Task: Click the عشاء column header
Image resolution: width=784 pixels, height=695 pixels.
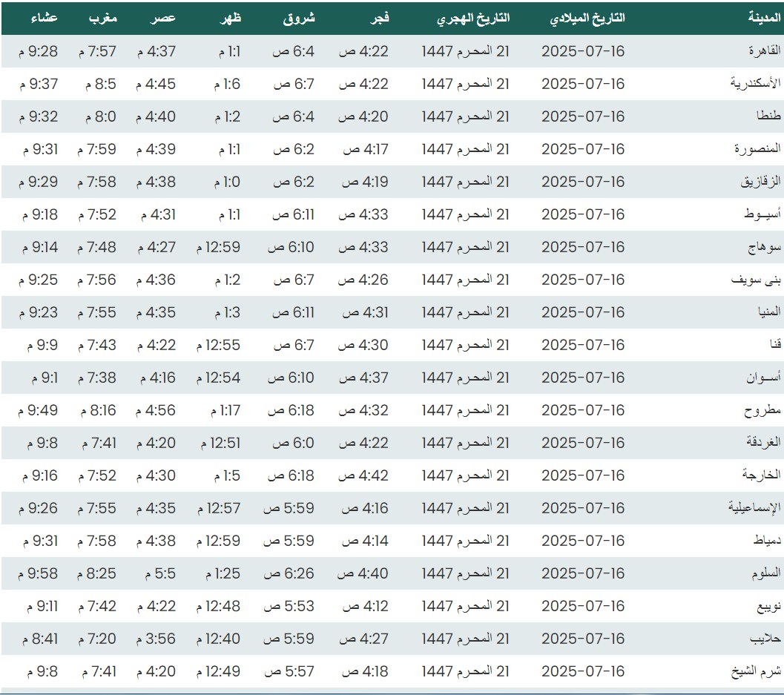Action: tap(44, 19)
